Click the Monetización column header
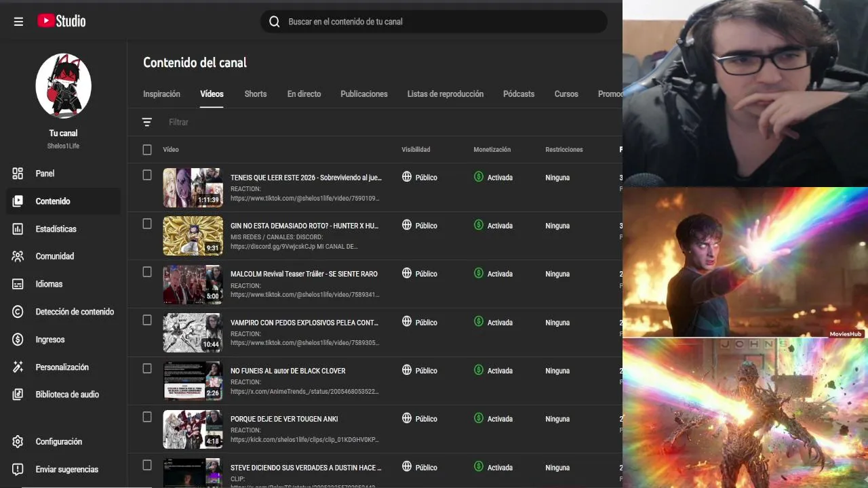Viewport: 868px width, 488px height. (492, 150)
